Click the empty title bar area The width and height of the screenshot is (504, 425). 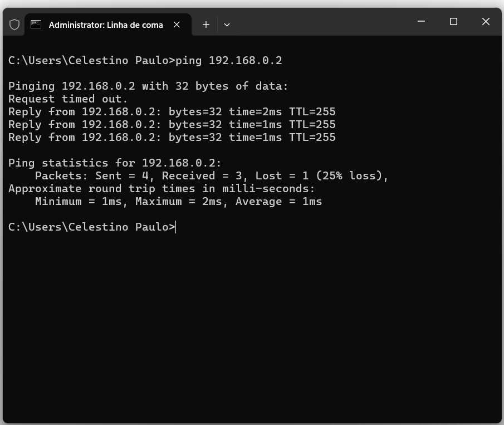click(323, 22)
